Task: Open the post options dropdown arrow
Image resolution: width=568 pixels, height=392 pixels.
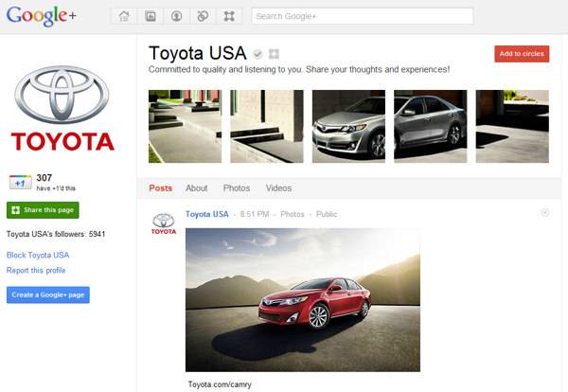Action: point(545,213)
